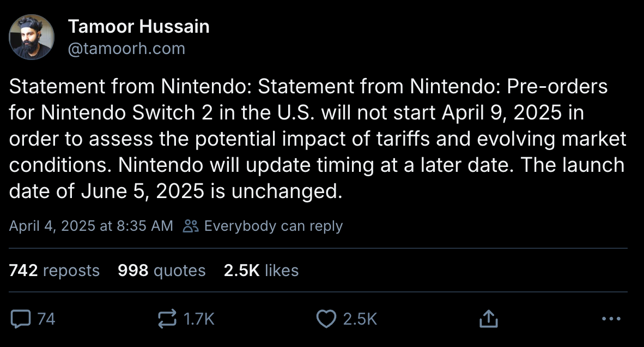
Task: Click the Tamoor Hussain display name
Action: [x=139, y=26]
